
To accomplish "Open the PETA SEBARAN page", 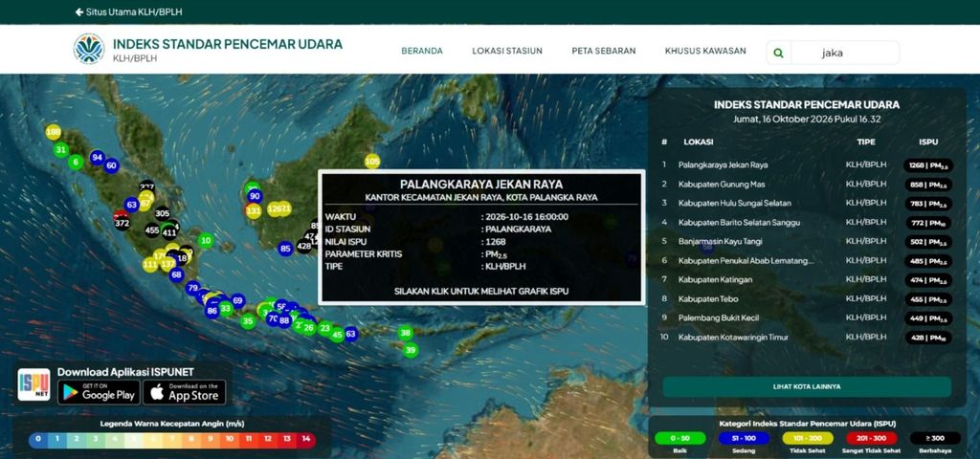I will pos(604,52).
